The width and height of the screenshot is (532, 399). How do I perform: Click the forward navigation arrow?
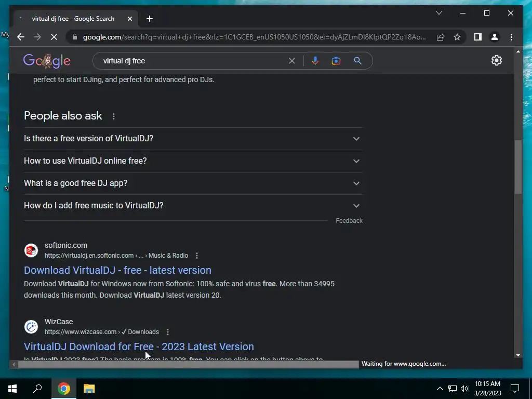(37, 37)
